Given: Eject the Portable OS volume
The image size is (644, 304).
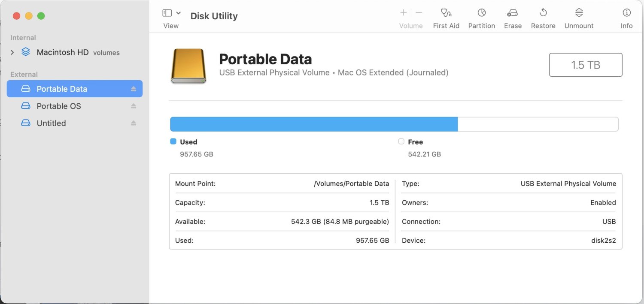Looking at the screenshot, I should click(x=134, y=106).
